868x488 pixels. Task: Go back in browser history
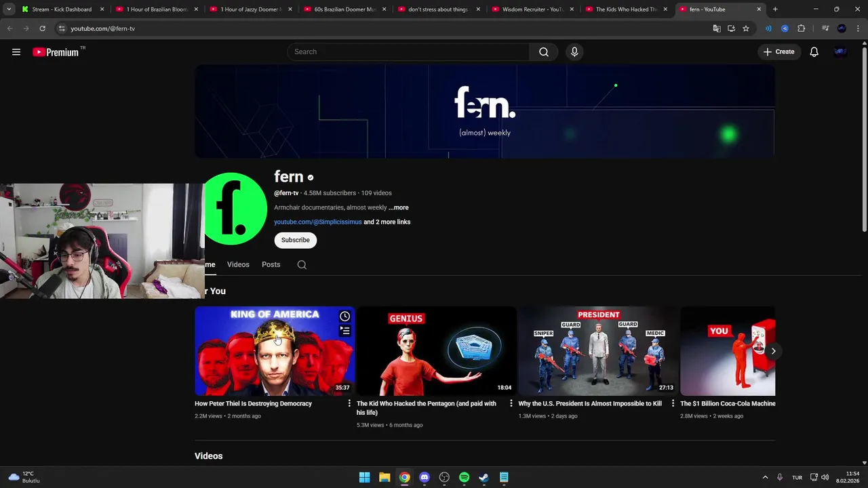click(9, 28)
